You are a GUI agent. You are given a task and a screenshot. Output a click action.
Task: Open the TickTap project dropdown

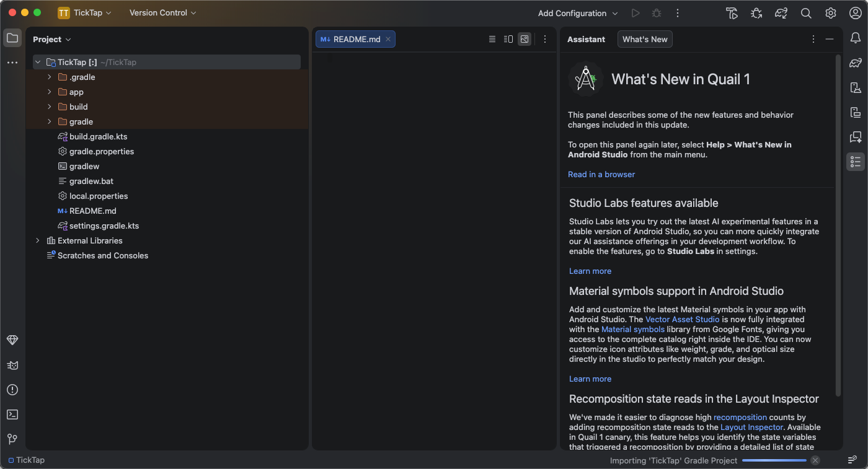85,13
